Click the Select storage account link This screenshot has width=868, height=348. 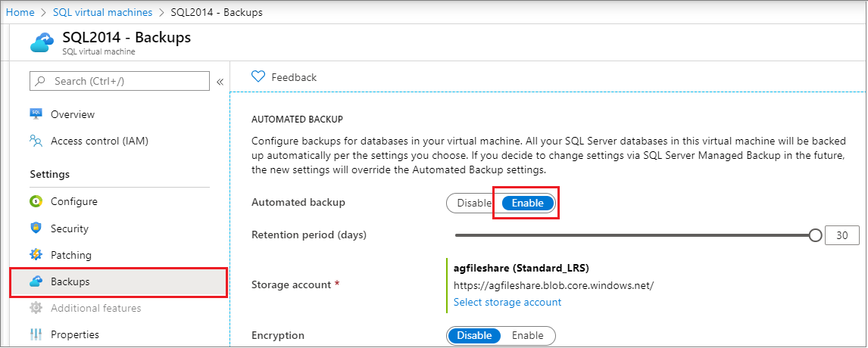point(507,302)
